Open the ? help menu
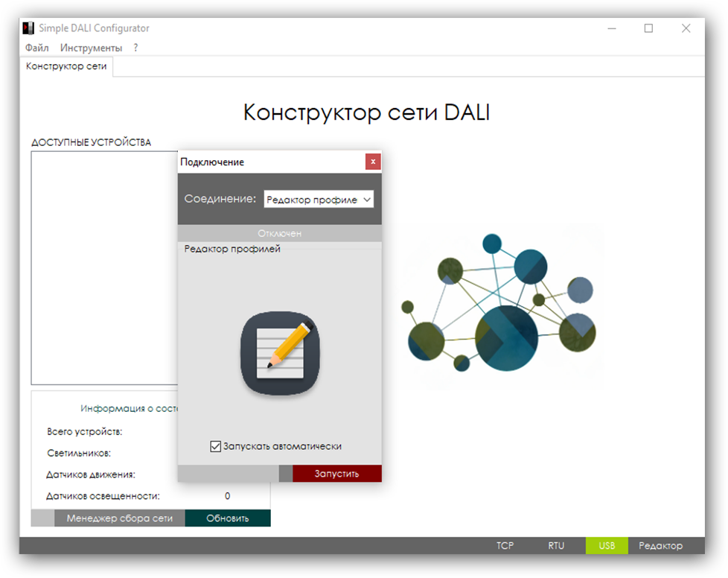 pos(135,48)
